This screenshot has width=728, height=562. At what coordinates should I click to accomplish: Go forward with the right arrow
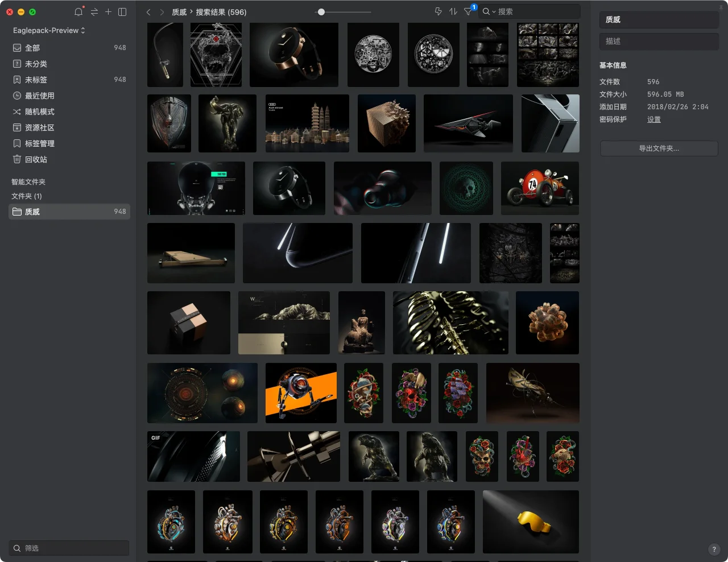[x=162, y=12]
